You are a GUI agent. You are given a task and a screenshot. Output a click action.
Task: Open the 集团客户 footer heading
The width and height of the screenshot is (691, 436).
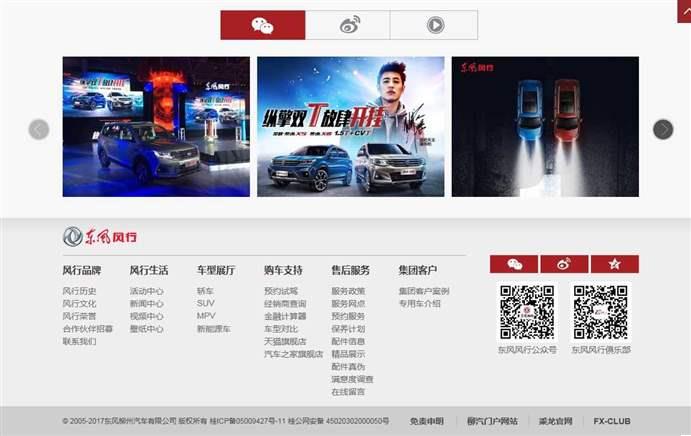[x=418, y=270]
